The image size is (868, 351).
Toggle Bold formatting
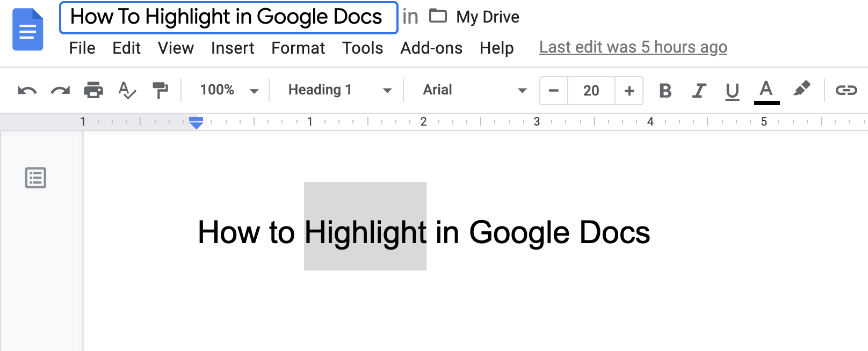click(x=665, y=90)
